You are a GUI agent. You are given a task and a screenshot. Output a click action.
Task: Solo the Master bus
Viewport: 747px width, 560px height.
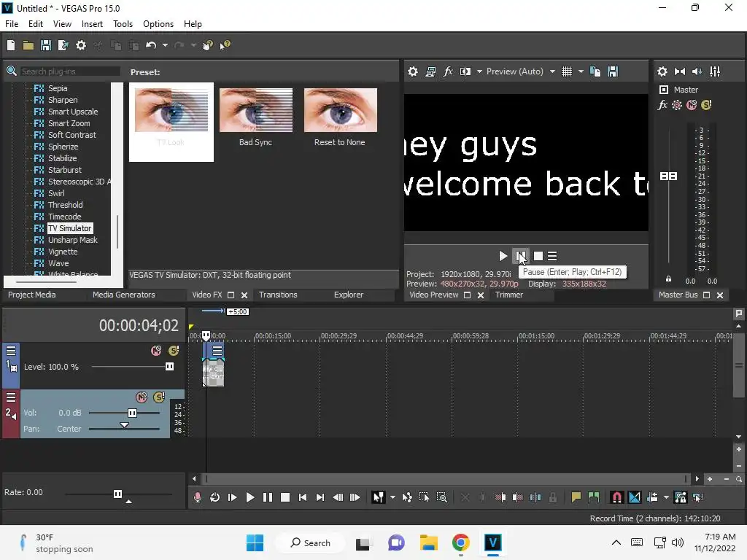[x=706, y=105]
